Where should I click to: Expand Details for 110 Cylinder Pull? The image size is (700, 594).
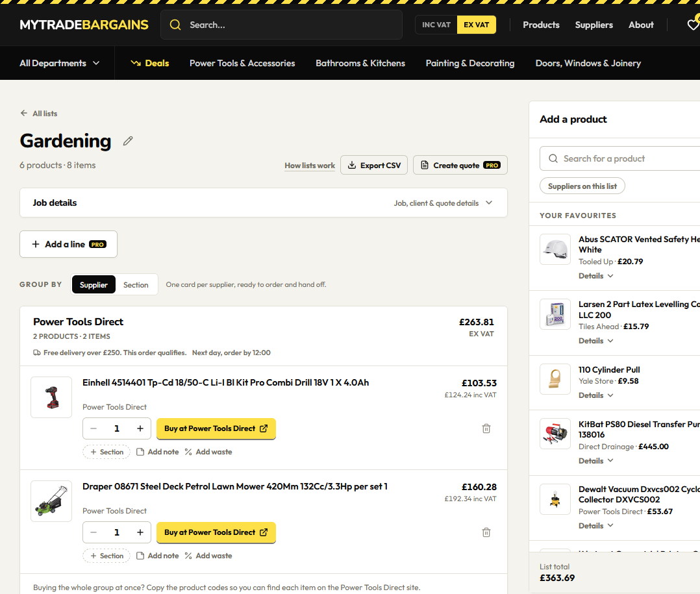point(596,395)
